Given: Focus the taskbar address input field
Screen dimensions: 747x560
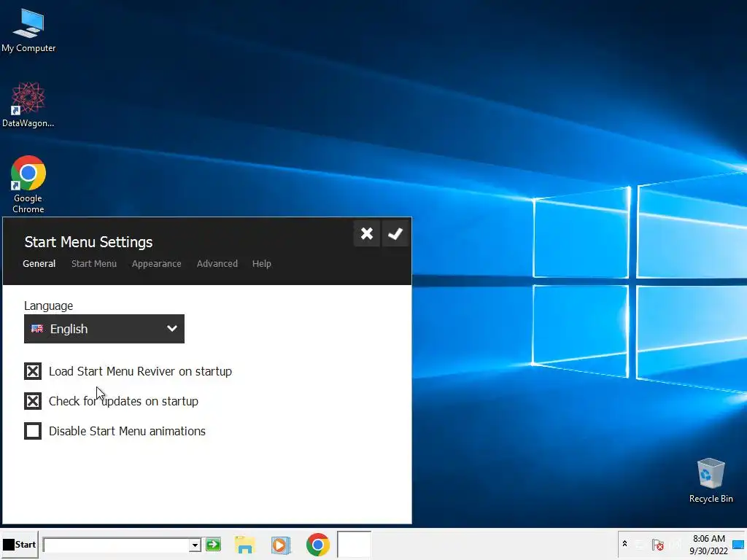Looking at the screenshot, I should [116, 545].
